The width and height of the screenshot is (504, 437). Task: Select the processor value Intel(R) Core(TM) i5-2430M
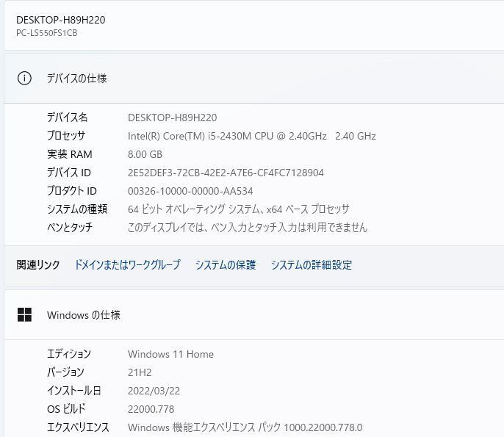(x=252, y=136)
